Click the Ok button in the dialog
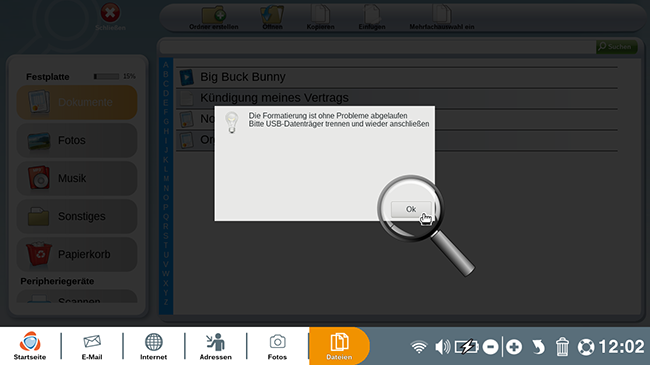The height and width of the screenshot is (365, 650). [411, 209]
